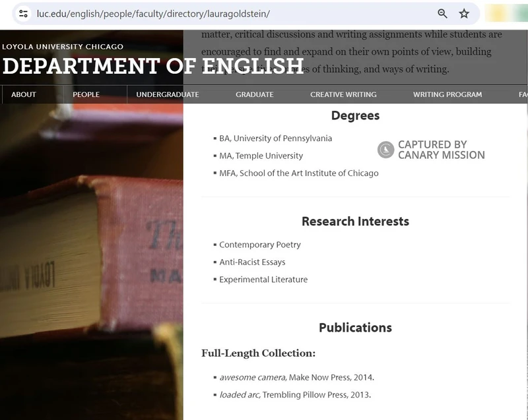Bookmark this page with the star icon
Image resolution: width=528 pixels, height=420 pixels.
tap(464, 14)
